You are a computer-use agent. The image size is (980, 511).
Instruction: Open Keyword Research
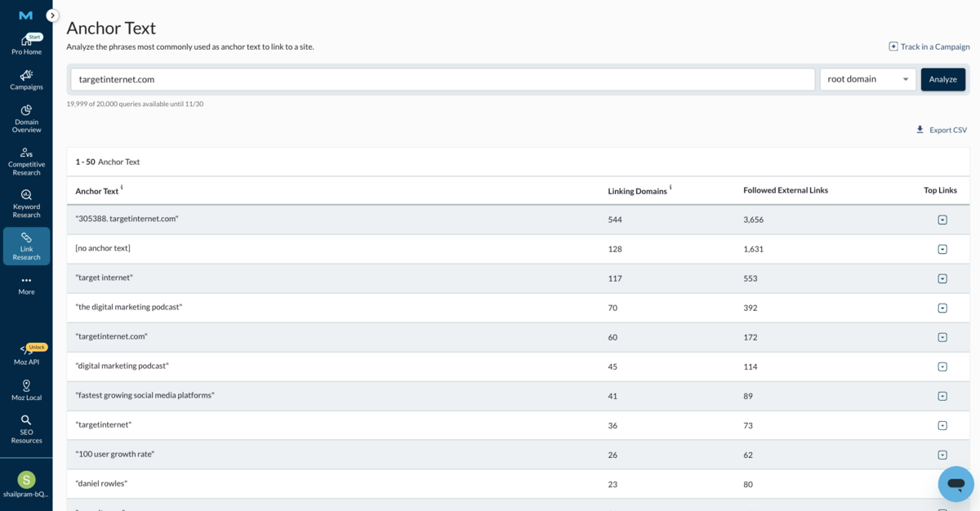point(26,204)
